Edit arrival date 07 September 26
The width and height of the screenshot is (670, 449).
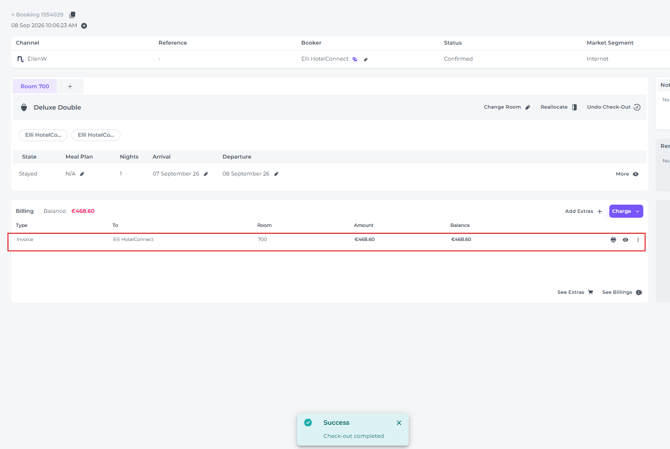206,174
